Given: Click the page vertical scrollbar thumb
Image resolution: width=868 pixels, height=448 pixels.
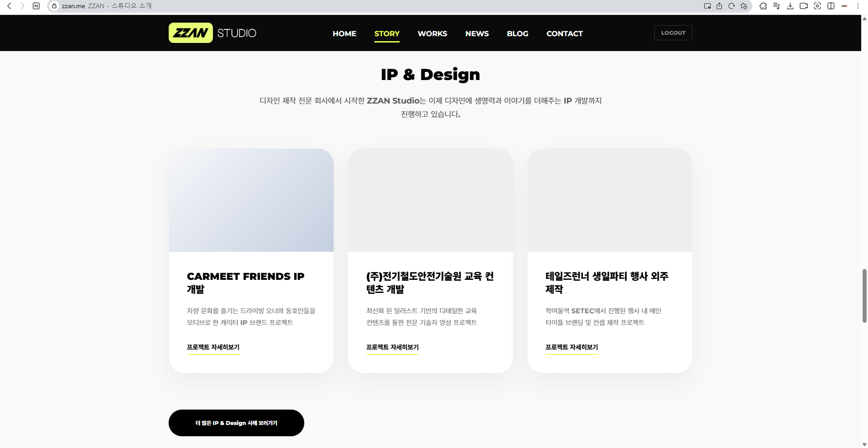Looking at the screenshot, I should 864,296.
